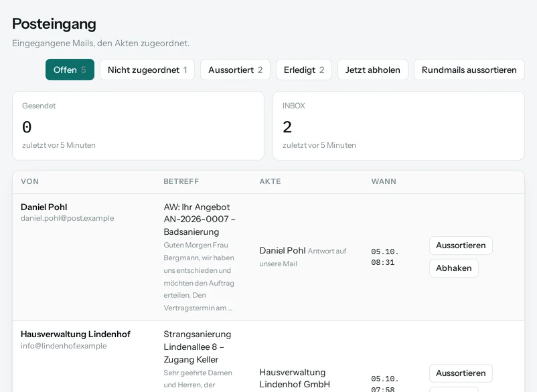Open the Aussortiert tab

[235, 70]
